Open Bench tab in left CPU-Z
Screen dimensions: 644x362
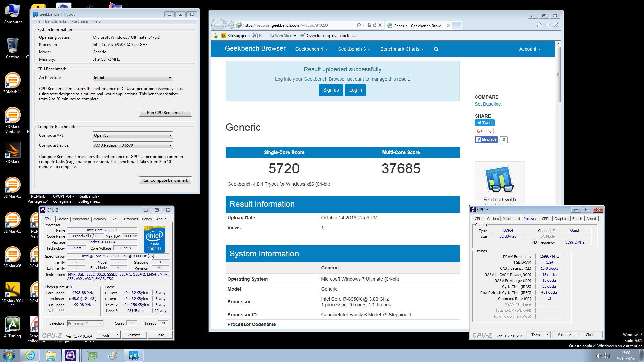pos(147,219)
